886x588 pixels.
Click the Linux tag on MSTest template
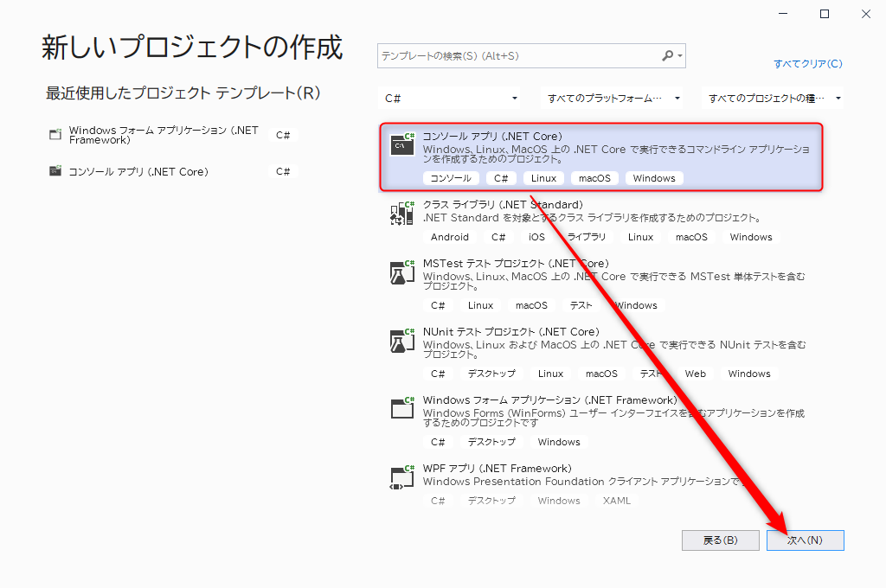tap(480, 305)
